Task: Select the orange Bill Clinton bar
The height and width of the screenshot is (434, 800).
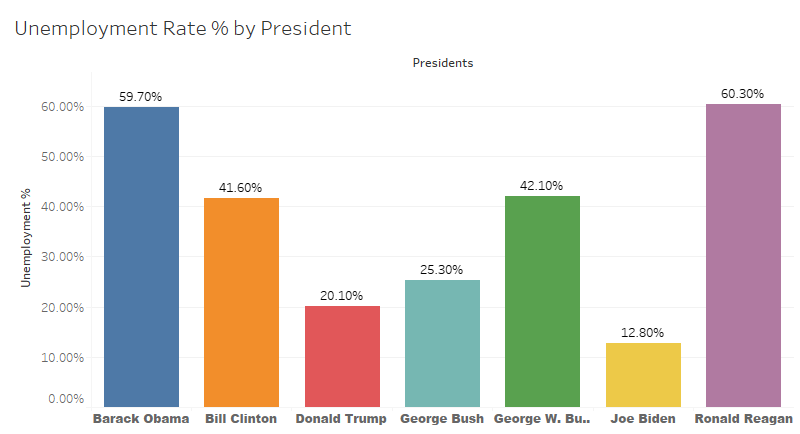Action: 241,301
